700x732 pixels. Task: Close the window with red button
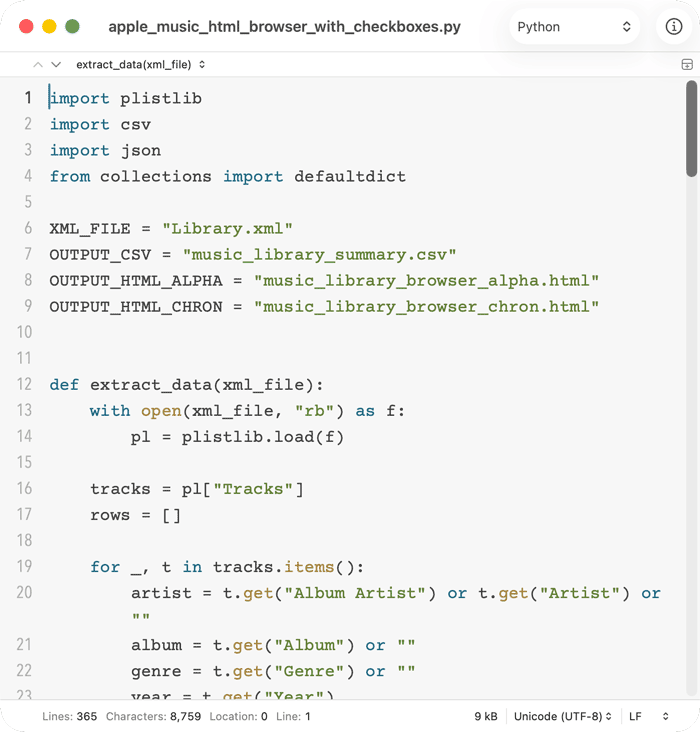coord(26,26)
